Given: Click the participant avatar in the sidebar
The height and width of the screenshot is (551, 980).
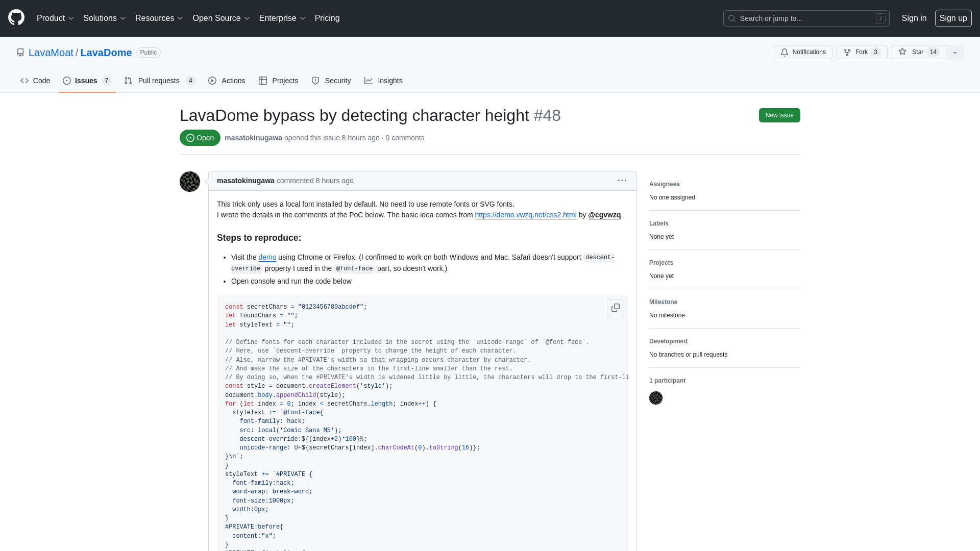Looking at the screenshot, I should tap(656, 398).
